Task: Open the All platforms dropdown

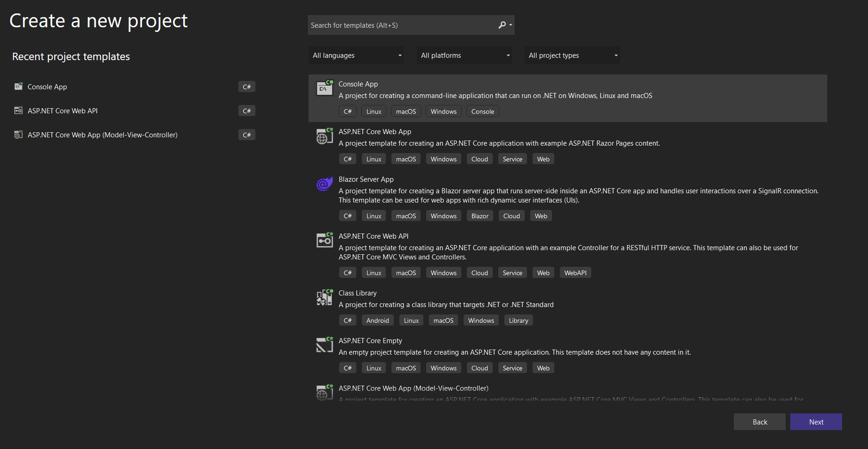Action: pyautogui.click(x=464, y=55)
